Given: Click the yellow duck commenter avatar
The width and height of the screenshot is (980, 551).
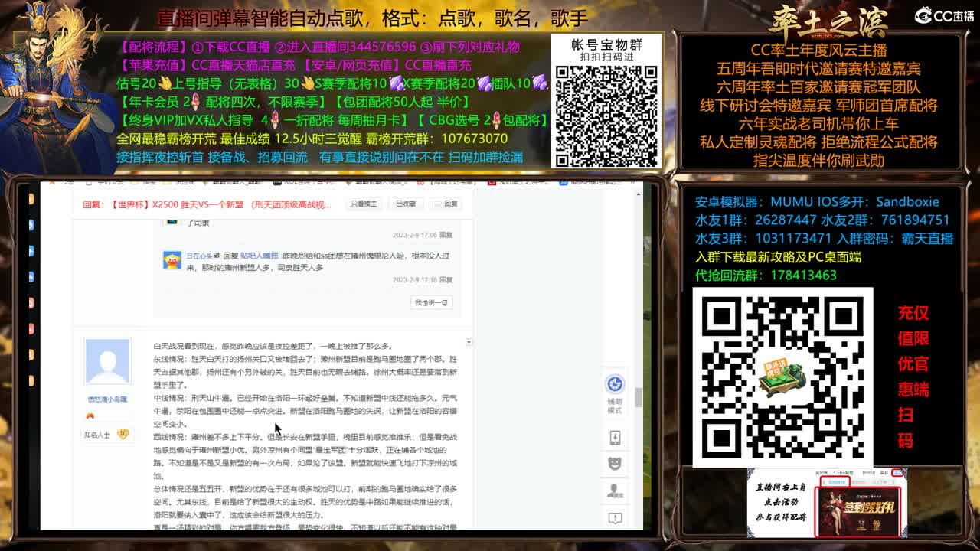Looking at the screenshot, I should (171, 259).
